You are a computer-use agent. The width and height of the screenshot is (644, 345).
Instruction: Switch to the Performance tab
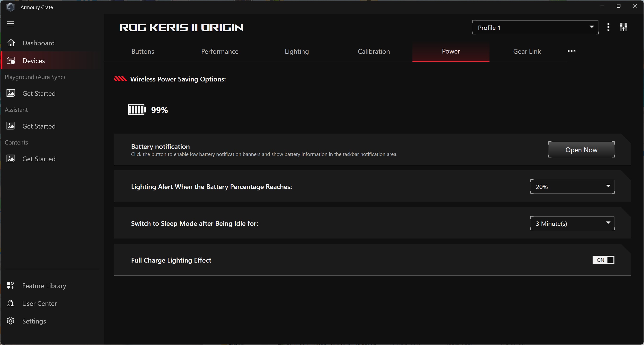[220, 51]
